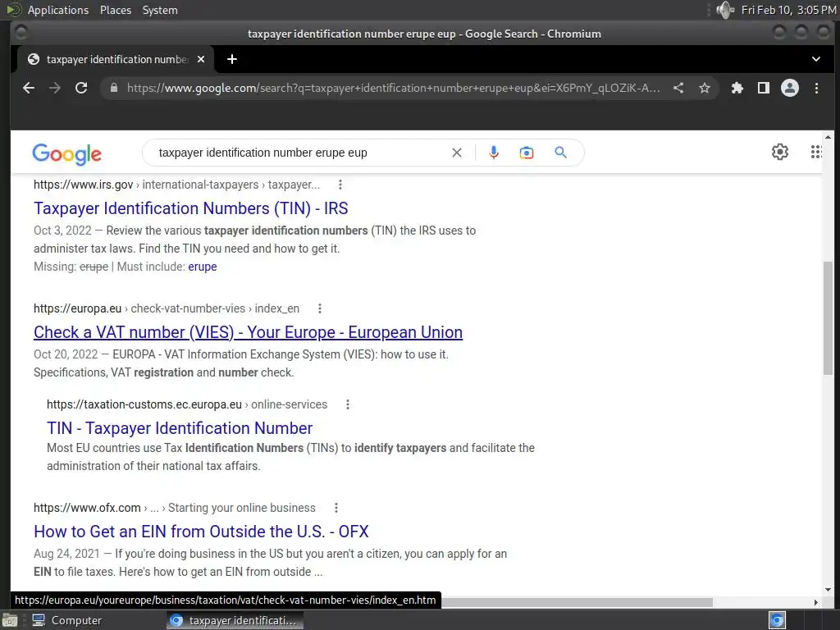Click the vertical scrollbar thumb
Screen dimensions: 840x630
point(829,317)
